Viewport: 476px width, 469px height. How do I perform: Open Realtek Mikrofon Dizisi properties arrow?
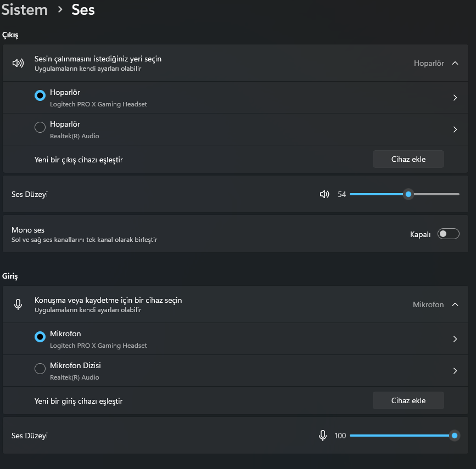pyautogui.click(x=455, y=371)
